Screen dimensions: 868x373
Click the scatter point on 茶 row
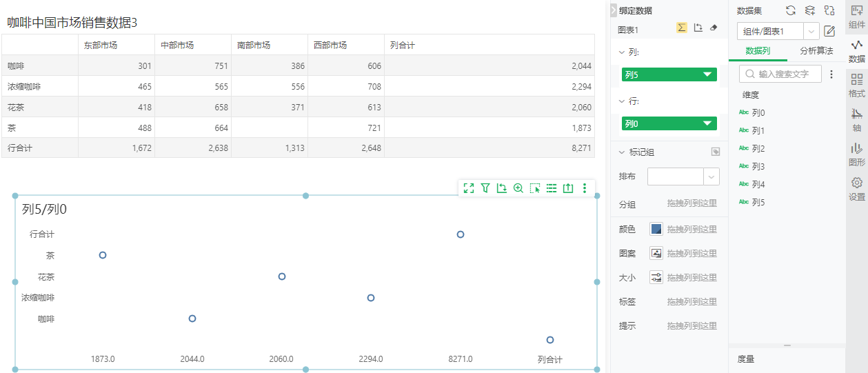pyautogui.click(x=103, y=255)
